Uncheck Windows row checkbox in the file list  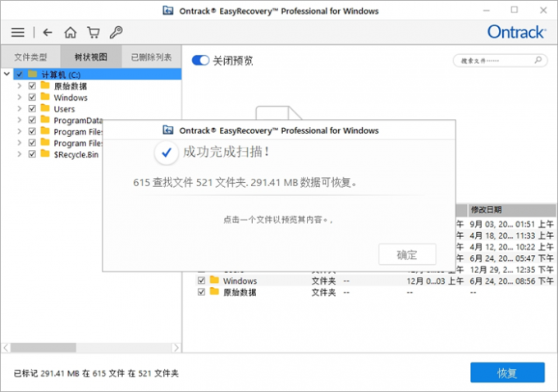coord(201,280)
